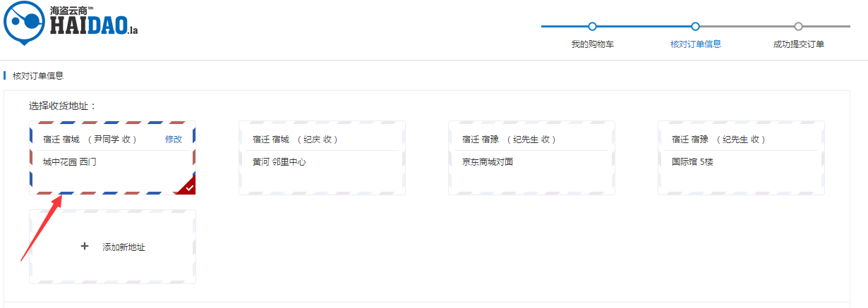Select the 黄河 邻里中心 address card
This screenshot has width=868, height=308.
322,158
